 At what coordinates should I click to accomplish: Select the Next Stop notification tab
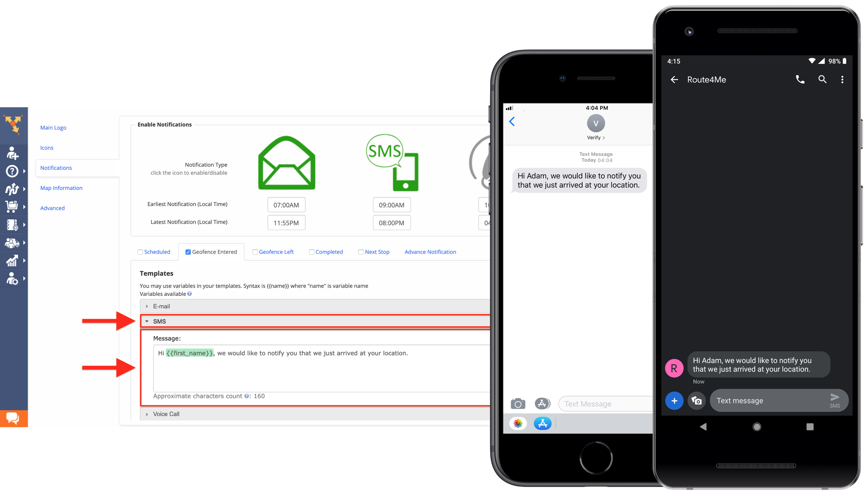click(x=377, y=251)
